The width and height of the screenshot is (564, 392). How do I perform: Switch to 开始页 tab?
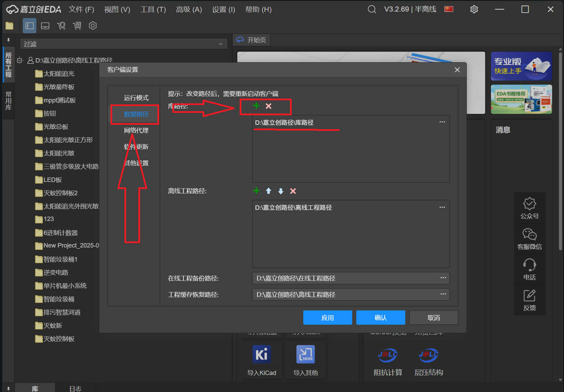[x=252, y=40]
